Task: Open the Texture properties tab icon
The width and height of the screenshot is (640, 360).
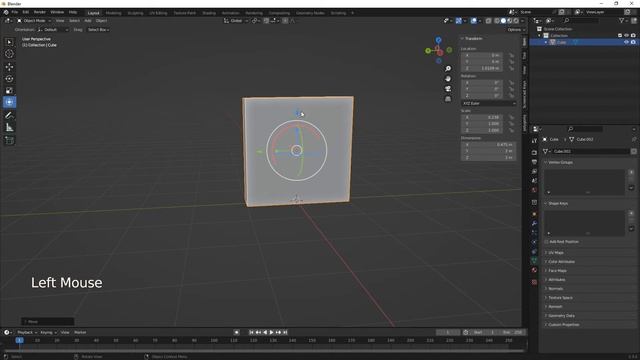Action: click(534, 282)
